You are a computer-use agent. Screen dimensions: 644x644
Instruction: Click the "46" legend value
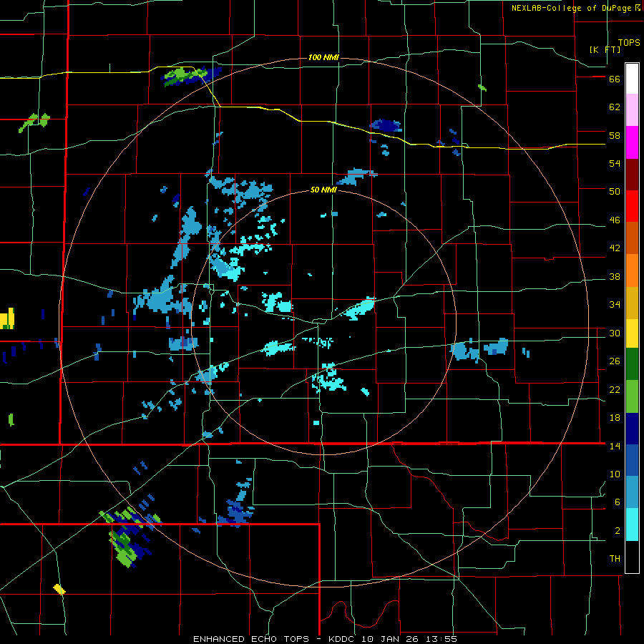point(615,220)
